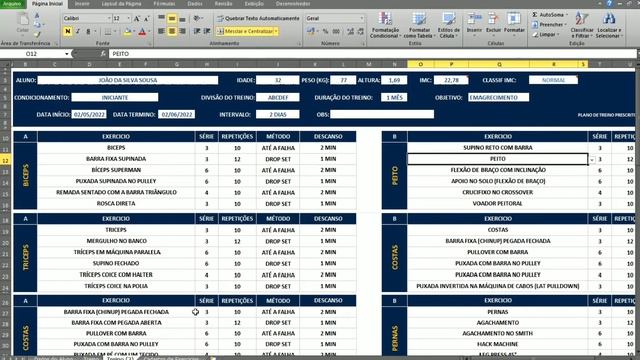
Task: Click the text orientation icon
Action: coord(197,18)
